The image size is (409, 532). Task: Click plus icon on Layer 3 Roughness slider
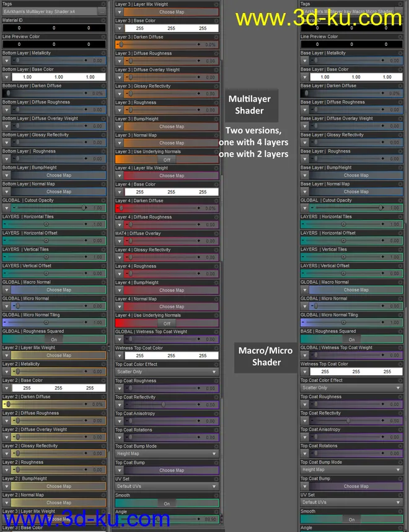(x=198, y=110)
